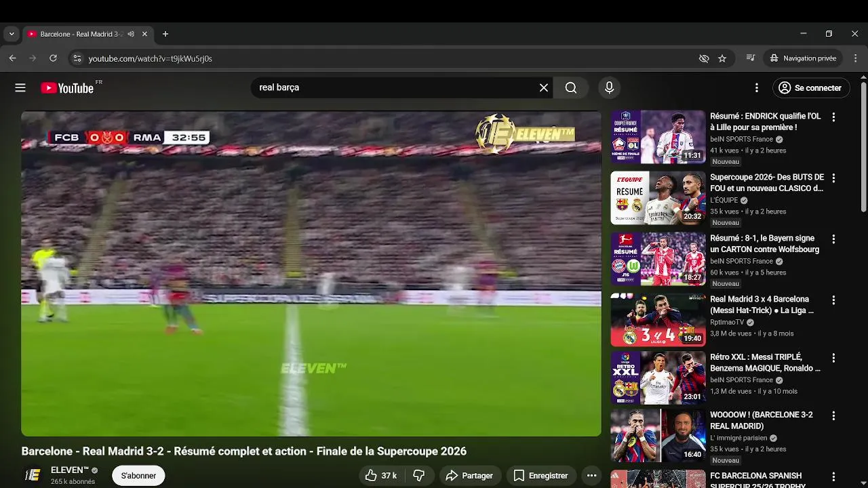Go to the YouTube home logo
Image resolution: width=868 pixels, height=488 pixels.
coord(67,87)
